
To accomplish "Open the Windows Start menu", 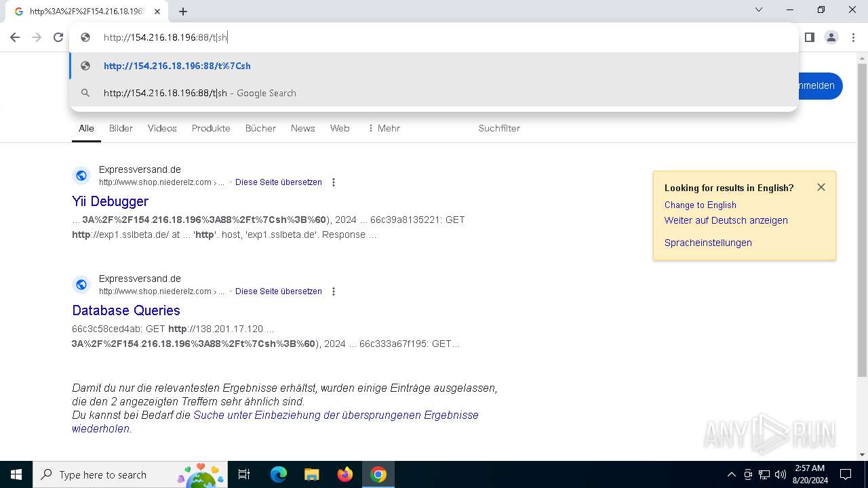I will coord(16,474).
